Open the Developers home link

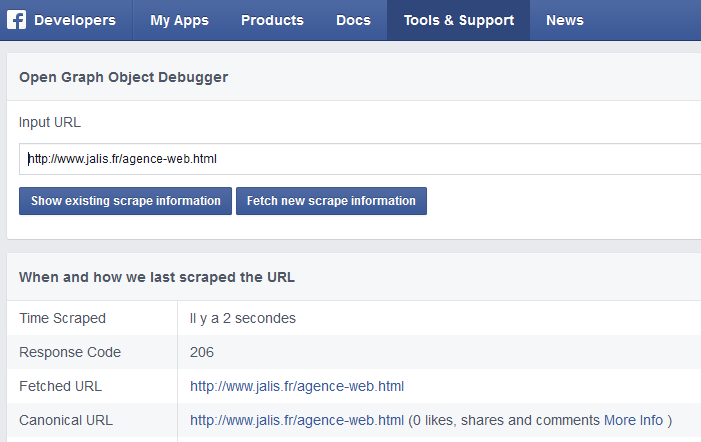(74, 20)
